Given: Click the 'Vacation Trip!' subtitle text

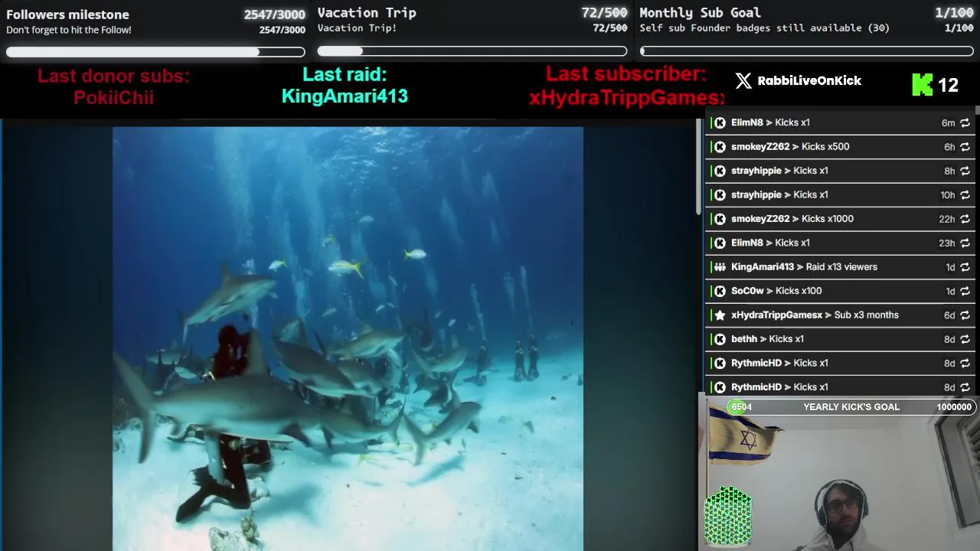Looking at the screenshot, I should tap(357, 28).
